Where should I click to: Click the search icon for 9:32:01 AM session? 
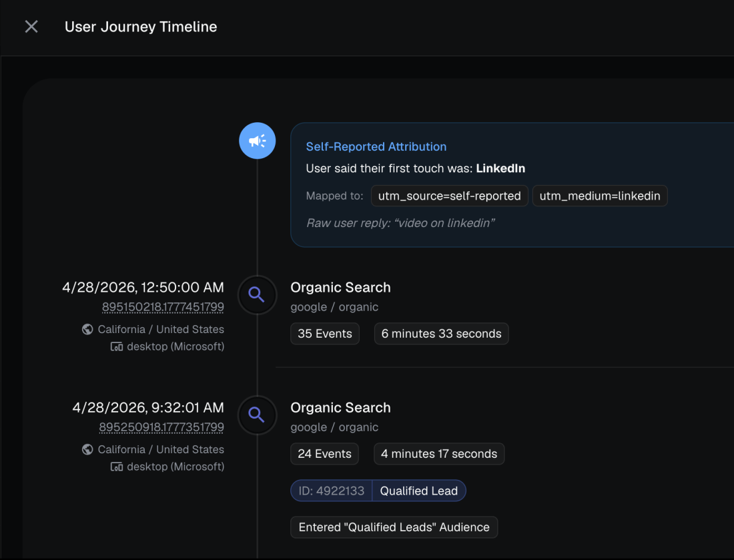click(257, 415)
